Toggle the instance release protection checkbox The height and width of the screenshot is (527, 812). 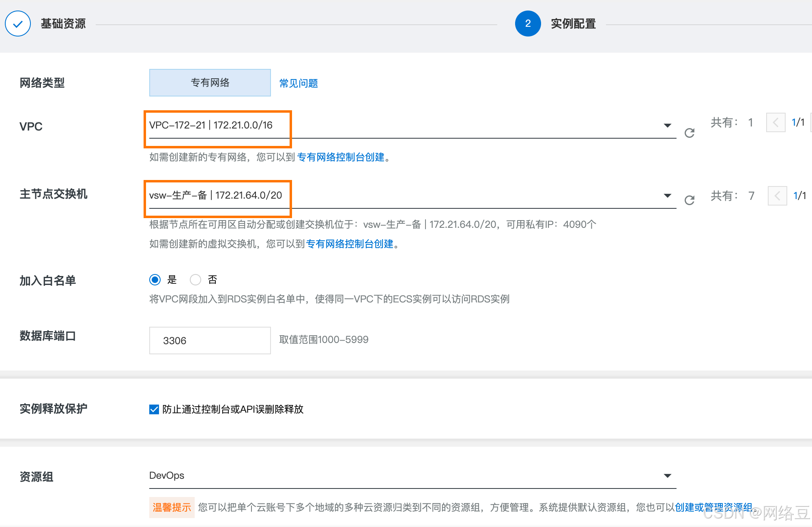154,409
